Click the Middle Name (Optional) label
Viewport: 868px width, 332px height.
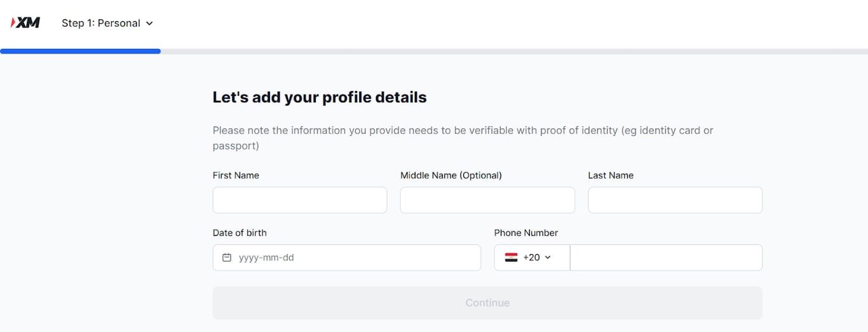(451, 175)
